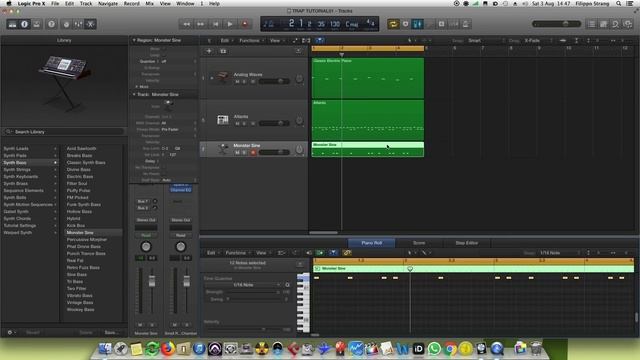Toggle Piano Roll yellow Link button
The image size is (640, 360).
tap(347, 253)
